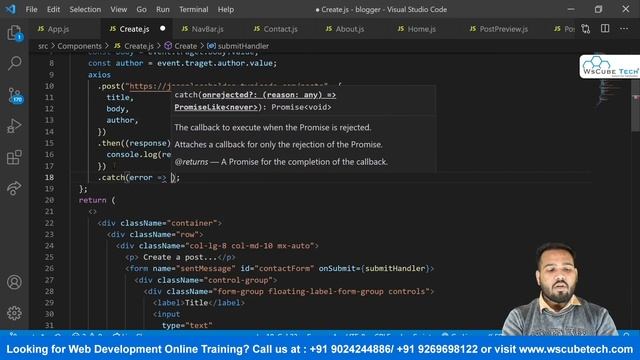Viewport: 640px width, 360px height.
Task: Switch to the Create.js tab
Action: [134, 29]
